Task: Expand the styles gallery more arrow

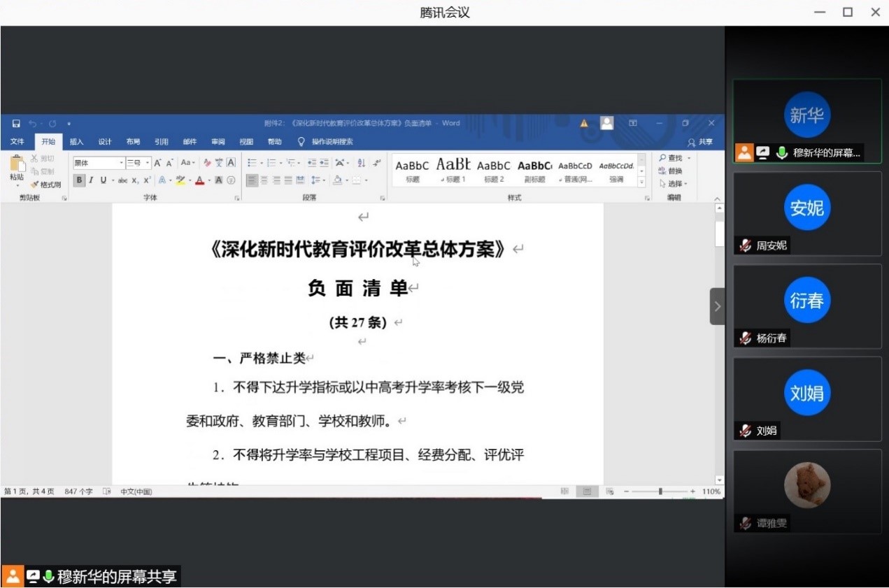Action: coord(641,182)
